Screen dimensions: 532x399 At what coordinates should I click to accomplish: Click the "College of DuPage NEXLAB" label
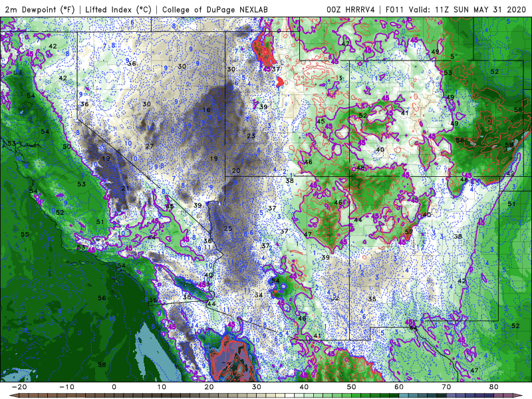click(x=215, y=9)
